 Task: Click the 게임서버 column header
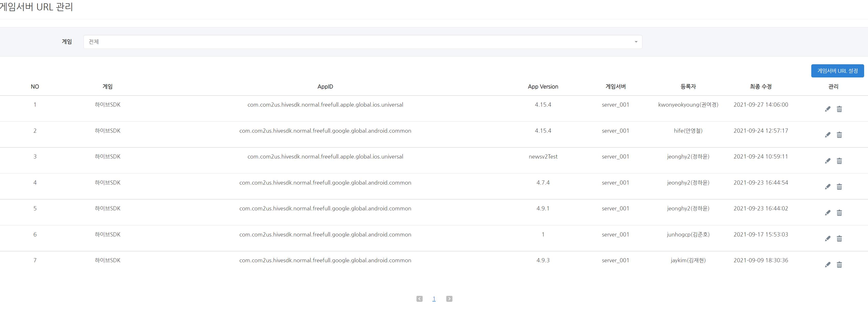[616, 87]
